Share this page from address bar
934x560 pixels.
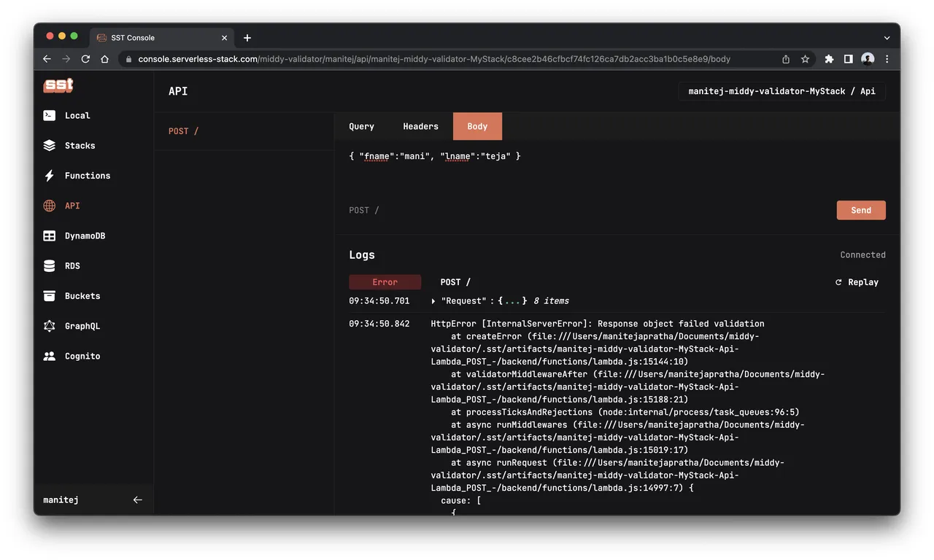pos(786,59)
